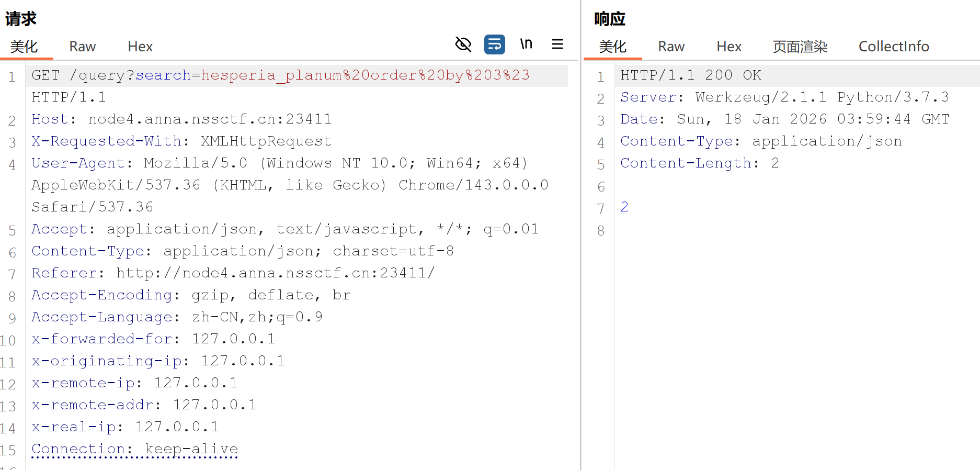Image resolution: width=980 pixels, height=470 pixels.
Task: Open the CollectInfo tab
Action: [894, 47]
